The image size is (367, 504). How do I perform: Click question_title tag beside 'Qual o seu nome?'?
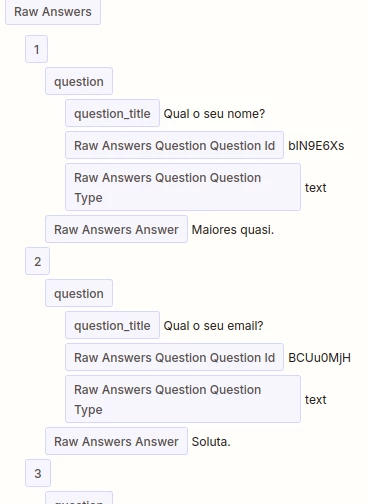(112, 113)
